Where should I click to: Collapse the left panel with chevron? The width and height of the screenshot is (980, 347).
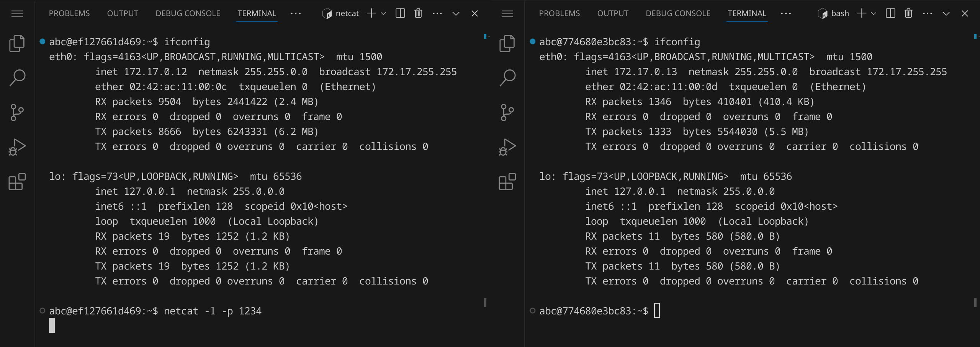click(x=456, y=13)
